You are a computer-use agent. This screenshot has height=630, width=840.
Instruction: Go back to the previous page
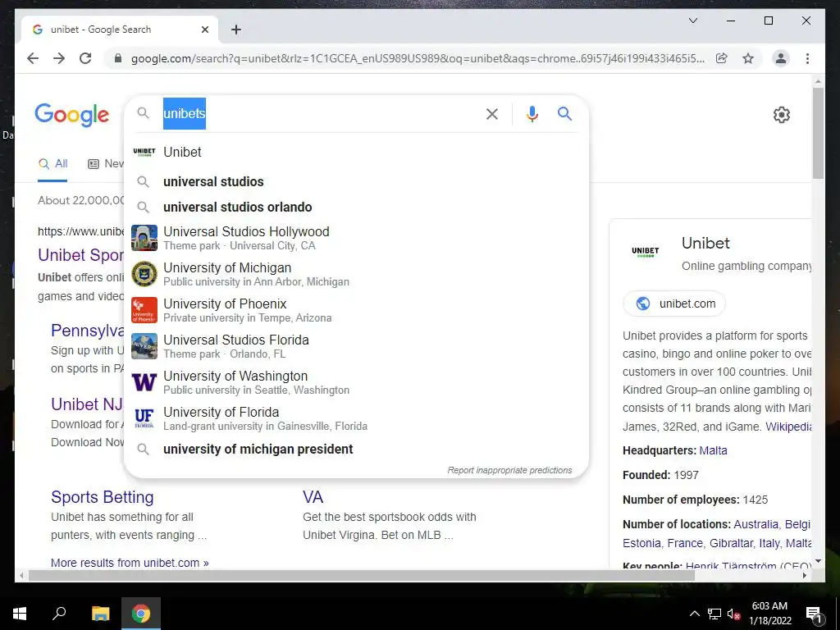33,58
